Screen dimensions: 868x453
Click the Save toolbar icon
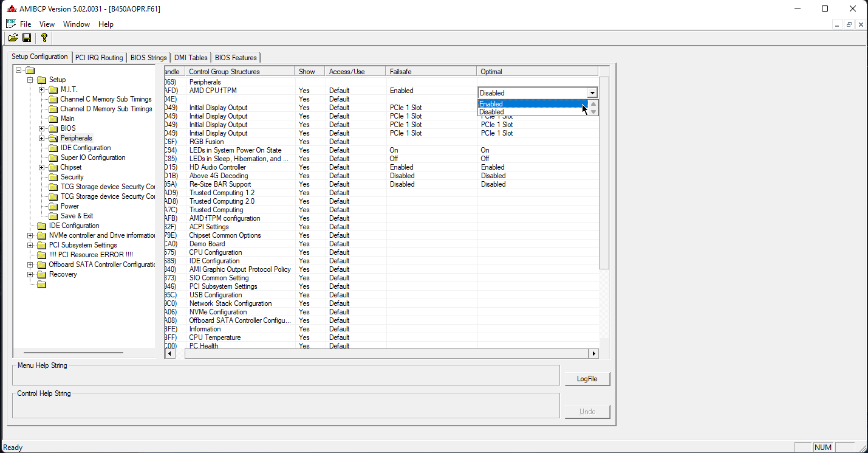tap(27, 38)
